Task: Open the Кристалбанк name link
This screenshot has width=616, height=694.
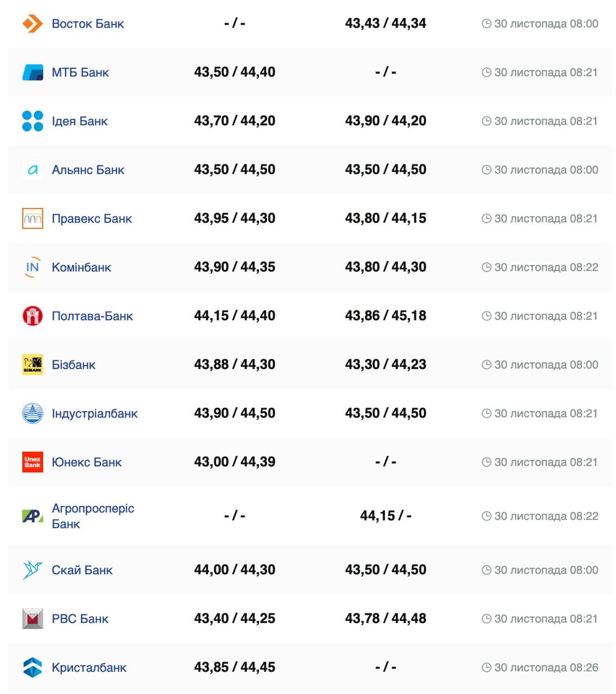Action: point(89,667)
